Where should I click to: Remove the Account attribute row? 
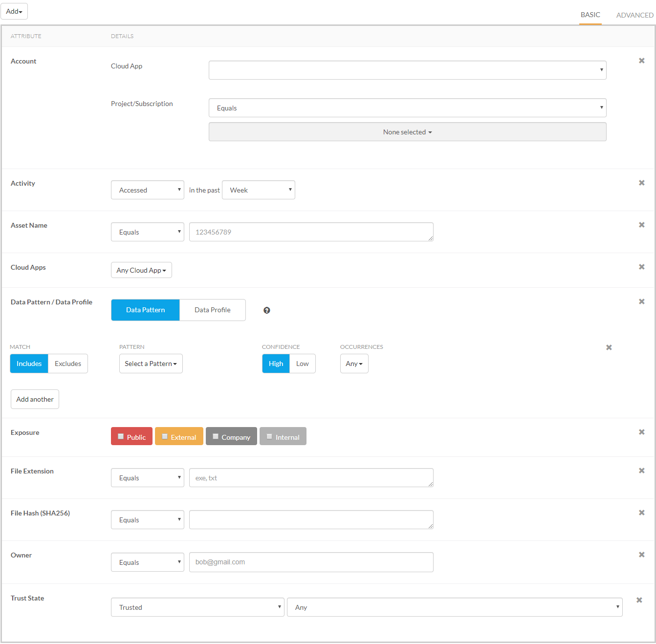pyautogui.click(x=641, y=61)
